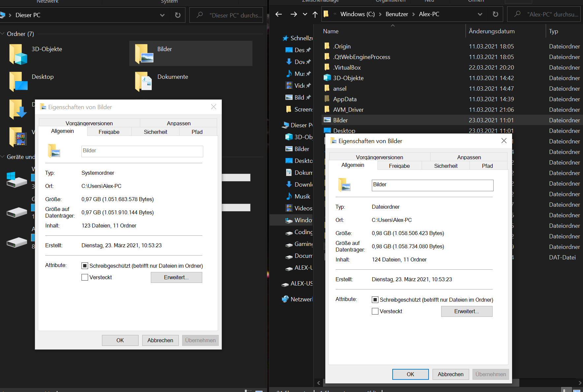
Task: Click the refresh icon in left Explorer window
Action: 178,15
